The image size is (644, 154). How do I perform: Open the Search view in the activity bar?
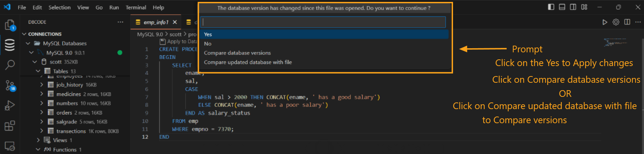pyautogui.click(x=9, y=65)
